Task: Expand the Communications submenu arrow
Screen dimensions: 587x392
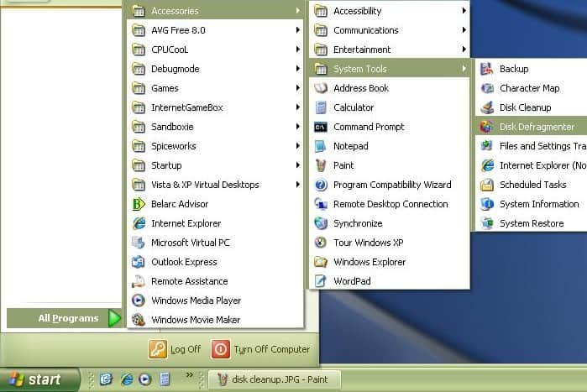Action: (x=464, y=30)
